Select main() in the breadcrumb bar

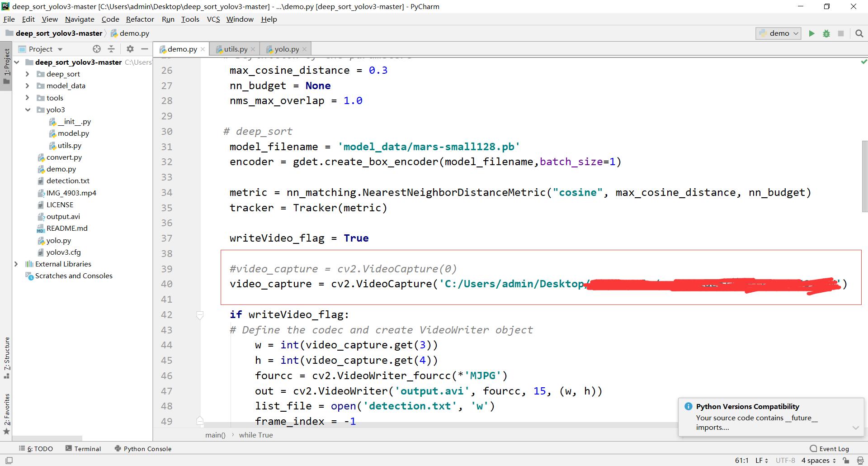point(215,435)
